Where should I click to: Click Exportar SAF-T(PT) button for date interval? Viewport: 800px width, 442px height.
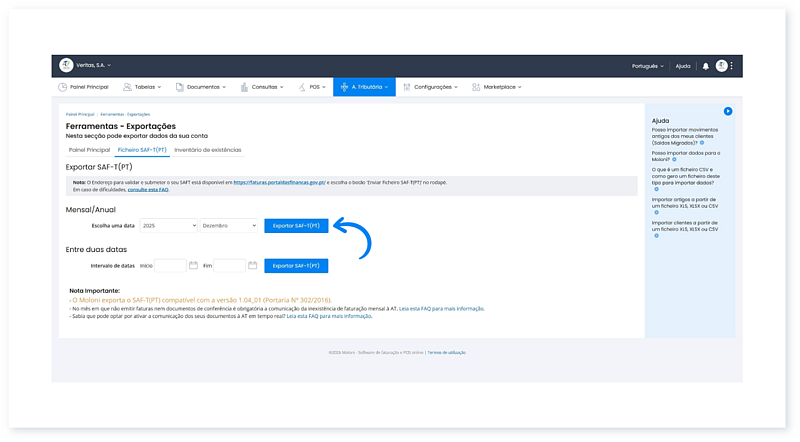click(x=296, y=266)
